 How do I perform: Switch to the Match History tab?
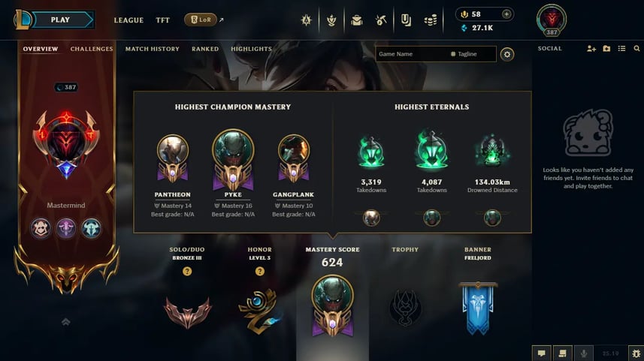point(153,49)
